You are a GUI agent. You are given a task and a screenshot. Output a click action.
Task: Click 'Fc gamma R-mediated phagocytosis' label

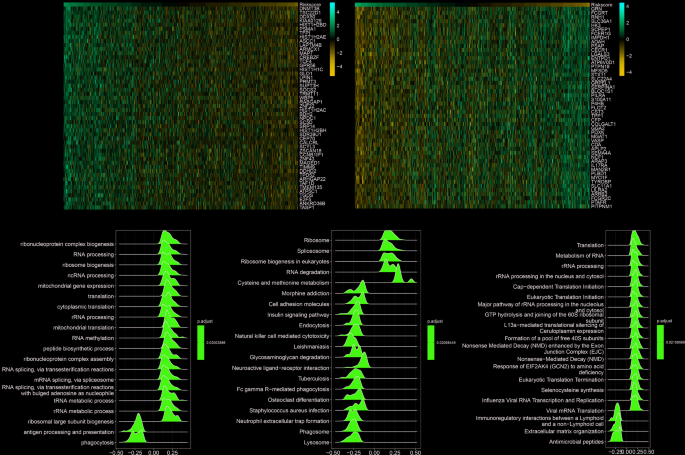pos(283,389)
